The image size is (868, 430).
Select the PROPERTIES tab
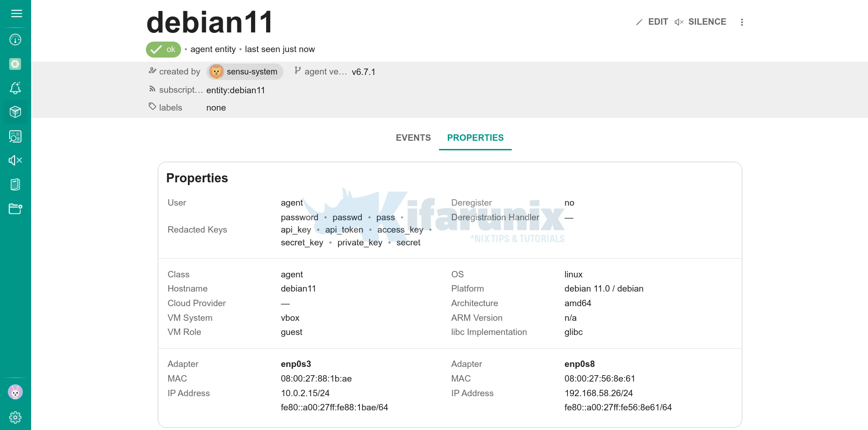(475, 138)
